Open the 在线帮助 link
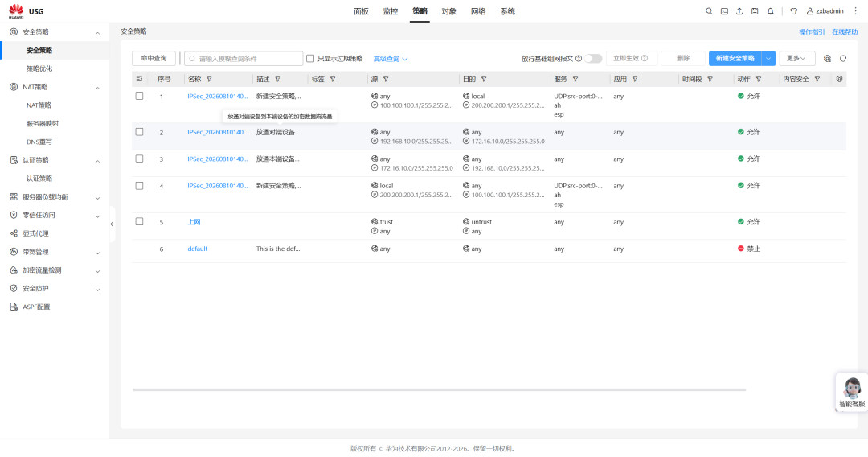Image resolution: width=868 pixels, height=457 pixels. [x=845, y=32]
